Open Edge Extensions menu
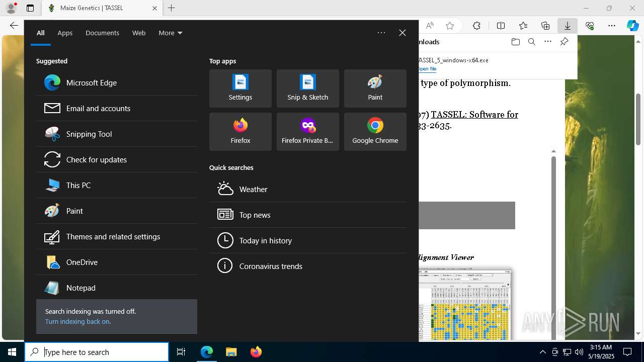644x362 pixels. [476, 26]
